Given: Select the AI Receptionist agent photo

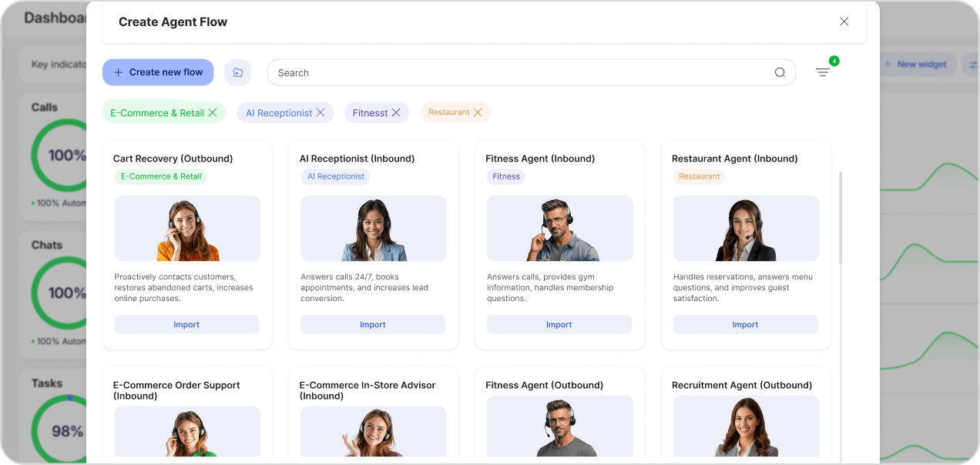Looking at the screenshot, I should tap(374, 229).
